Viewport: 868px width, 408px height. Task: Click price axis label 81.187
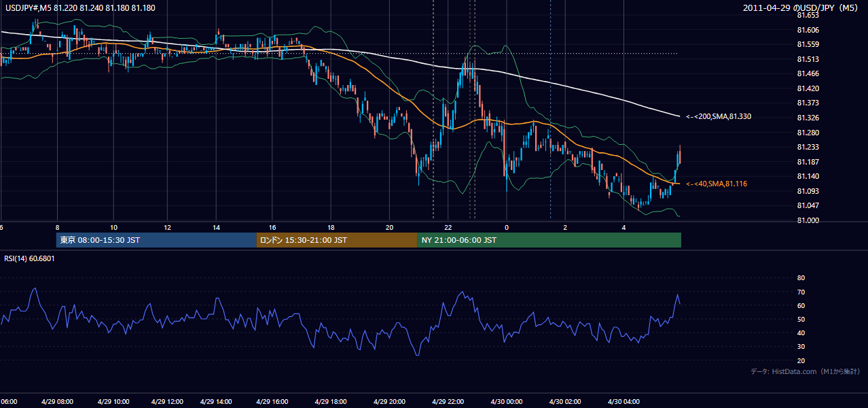pos(808,162)
